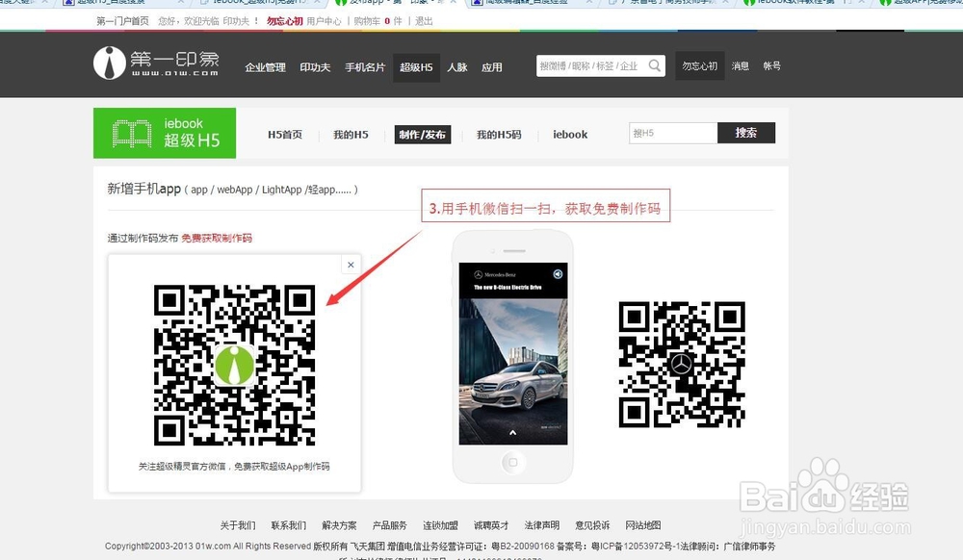The height and width of the screenshot is (560, 963).
Task: Click the up arrow on phone preview
Action: click(x=513, y=432)
